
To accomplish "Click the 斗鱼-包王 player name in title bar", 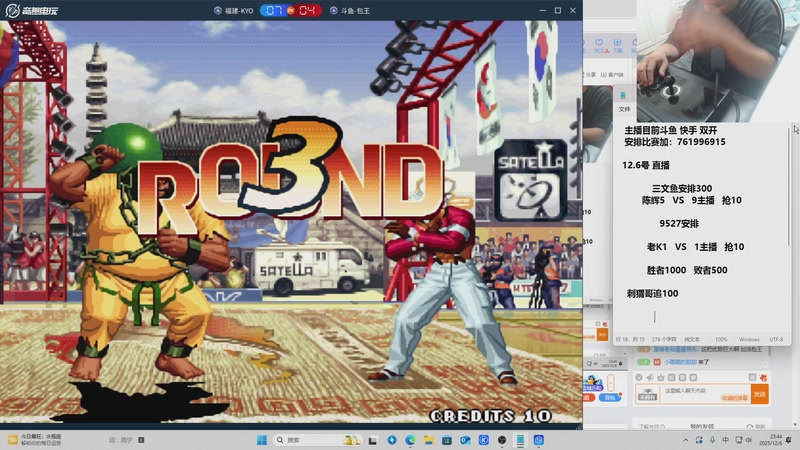I will click(x=350, y=11).
